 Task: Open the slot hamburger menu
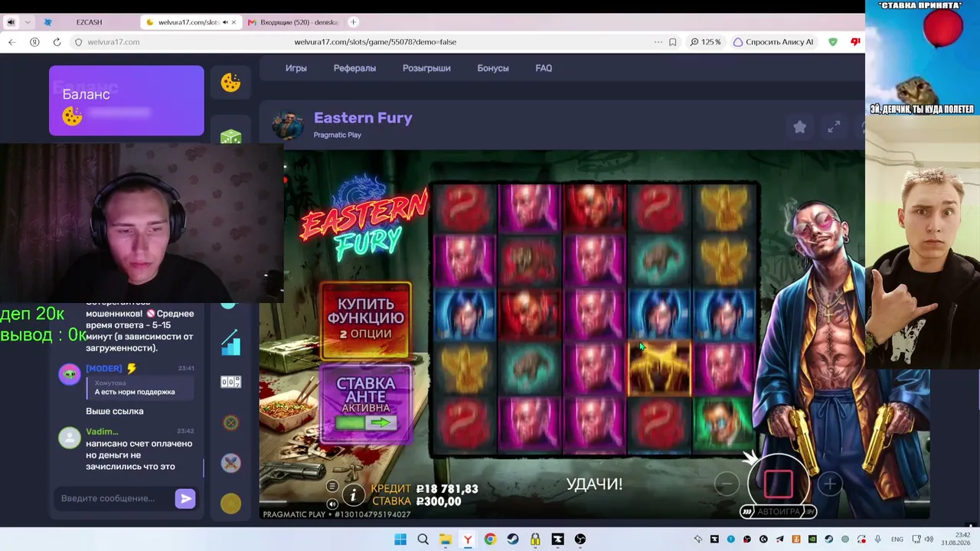tap(332, 486)
